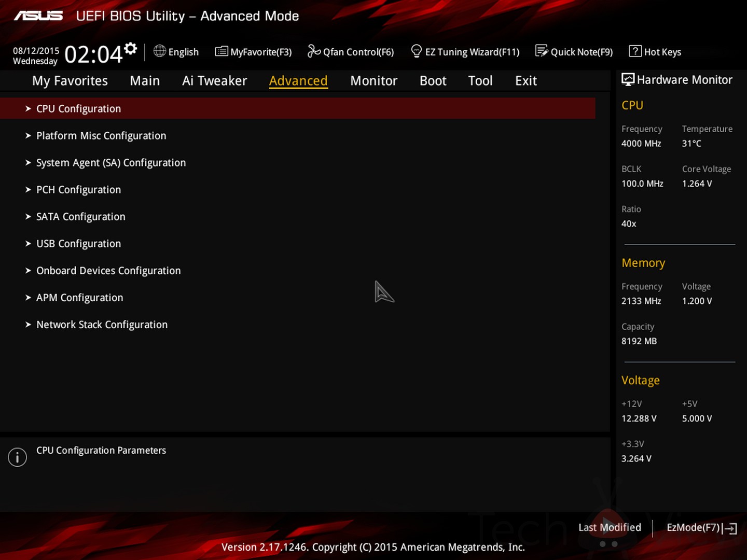Click Ratio value 40x

pos(629,223)
